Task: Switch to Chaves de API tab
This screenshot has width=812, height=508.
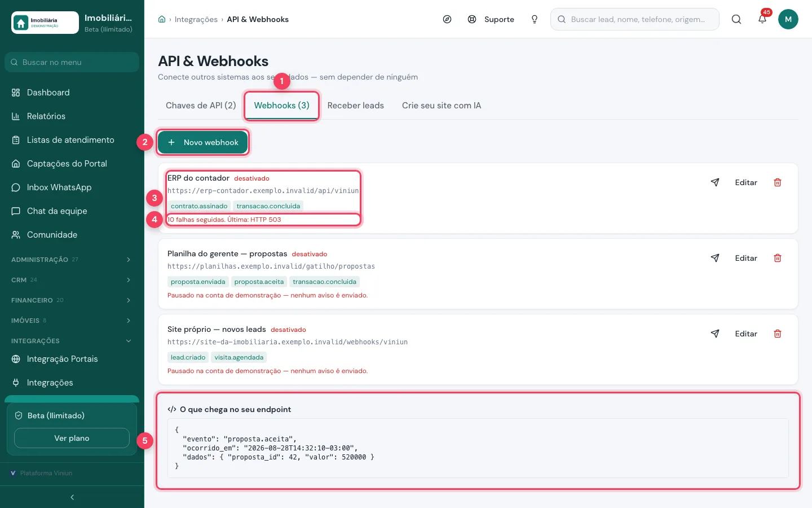Action: click(201, 106)
